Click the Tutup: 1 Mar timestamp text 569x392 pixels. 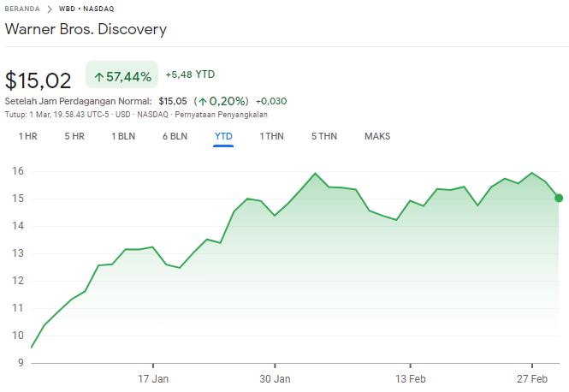coord(56,115)
